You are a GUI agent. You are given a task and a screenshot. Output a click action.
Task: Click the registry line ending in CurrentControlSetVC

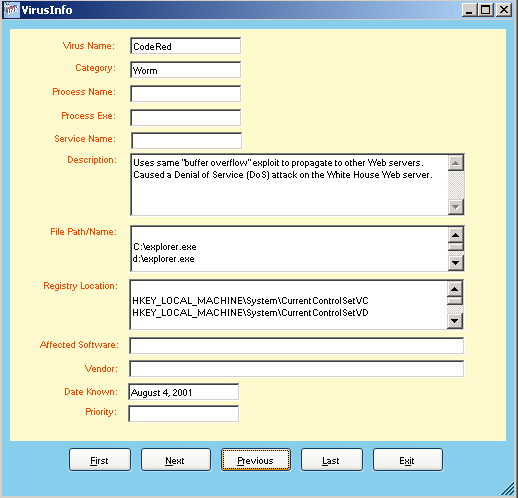pos(250,301)
